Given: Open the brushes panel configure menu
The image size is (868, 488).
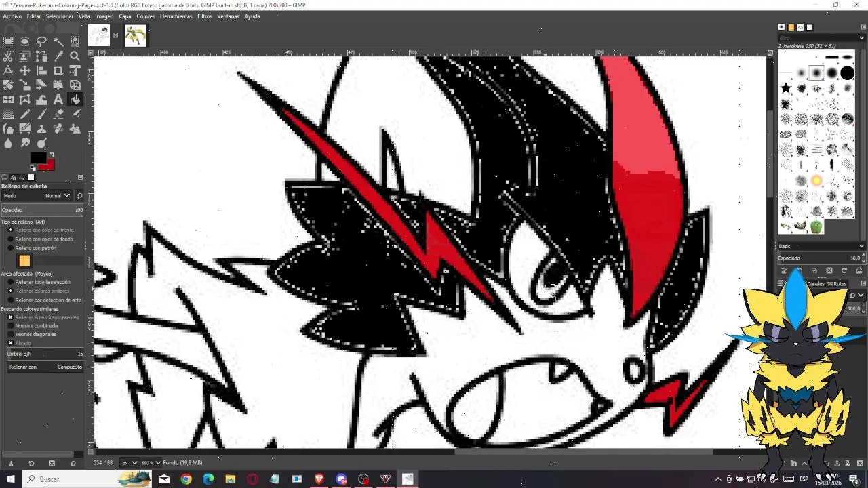Looking at the screenshot, I should click(x=863, y=27).
